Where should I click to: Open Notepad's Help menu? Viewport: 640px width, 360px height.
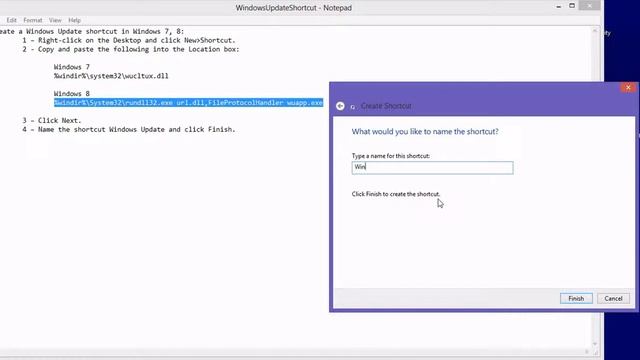click(x=74, y=20)
